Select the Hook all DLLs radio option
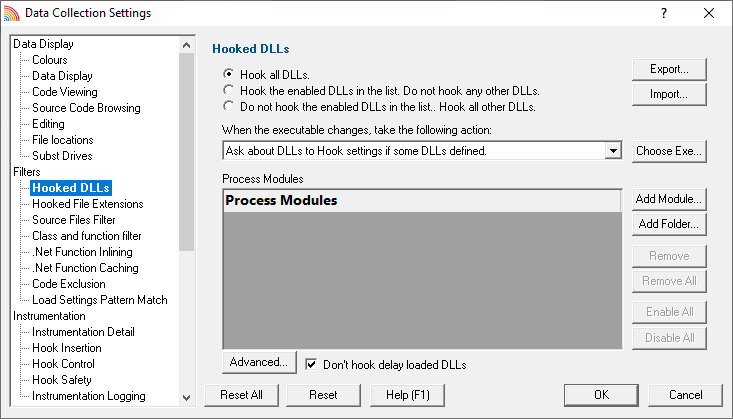This screenshot has width=733, height=419. point(229,74)
